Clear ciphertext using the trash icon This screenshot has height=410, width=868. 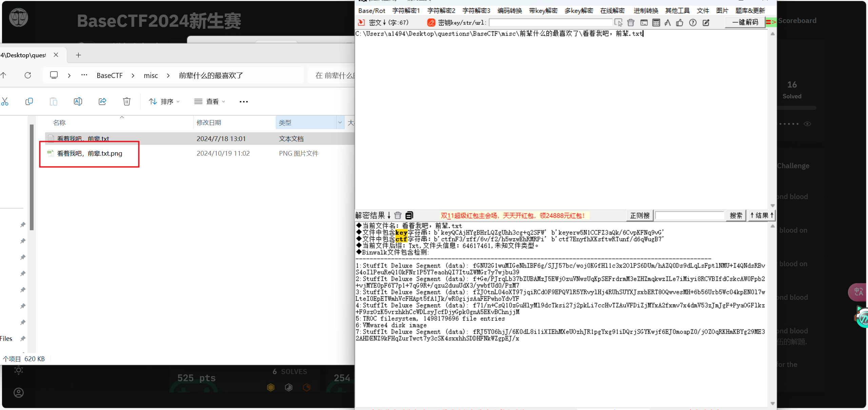(x=631, y=22)
